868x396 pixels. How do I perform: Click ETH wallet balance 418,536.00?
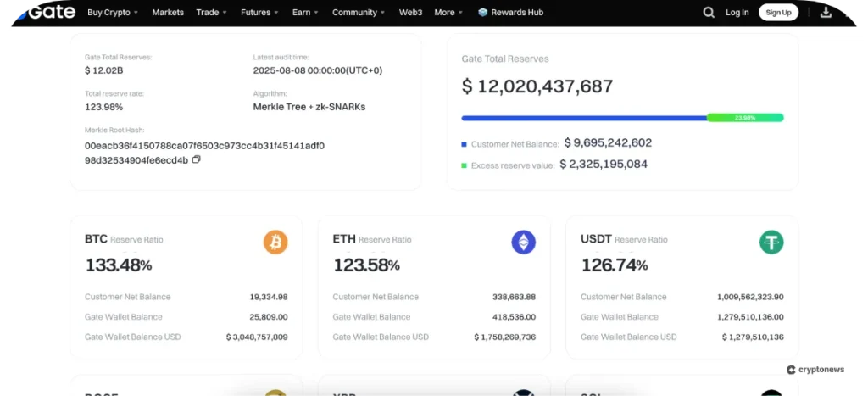tap(515, 317)
